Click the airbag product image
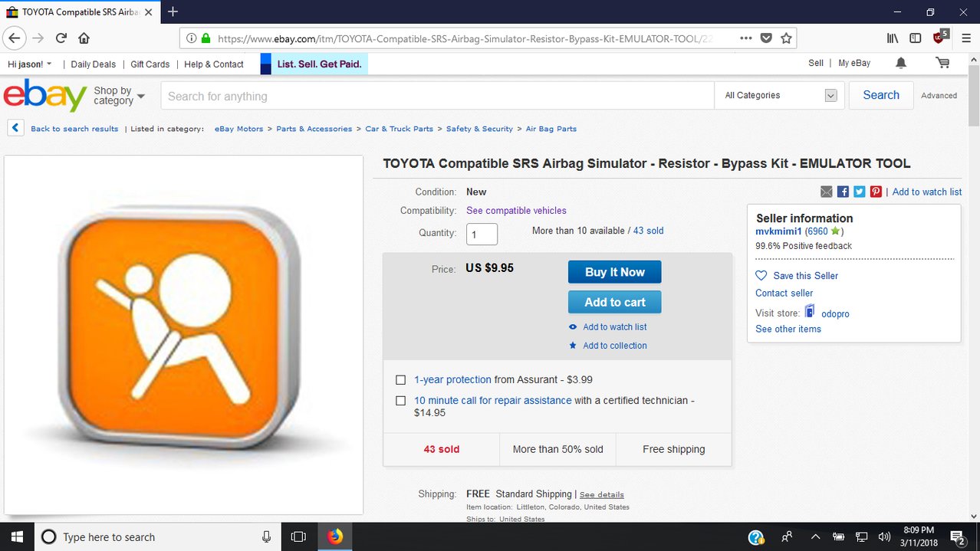The width and height of the screenshot is (980, 551). (x=183, y=335)
